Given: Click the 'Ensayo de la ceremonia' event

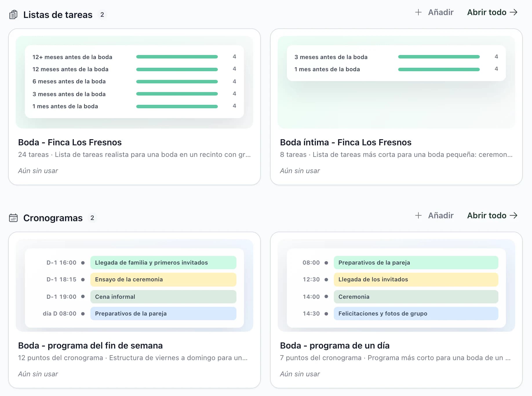Looking at the screenshot, I should [163, 279].
